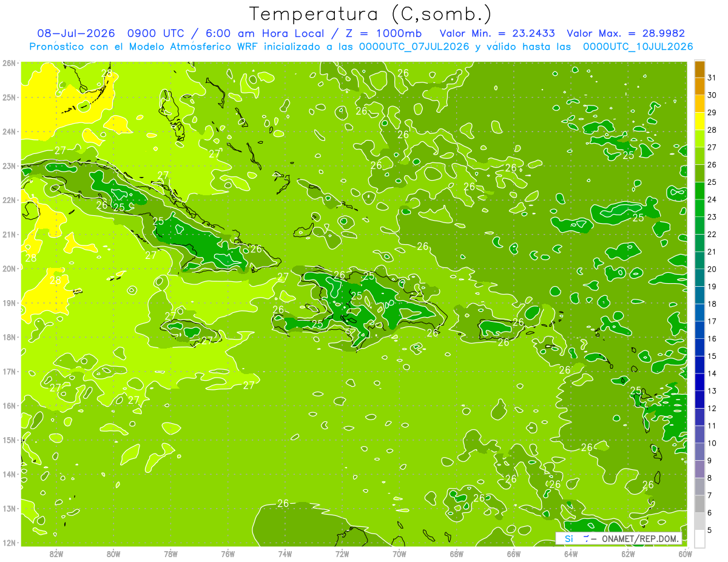The image size is (728, 562).
Task: Click the '23N' latitude axis label
Action: tap(9, 166)
